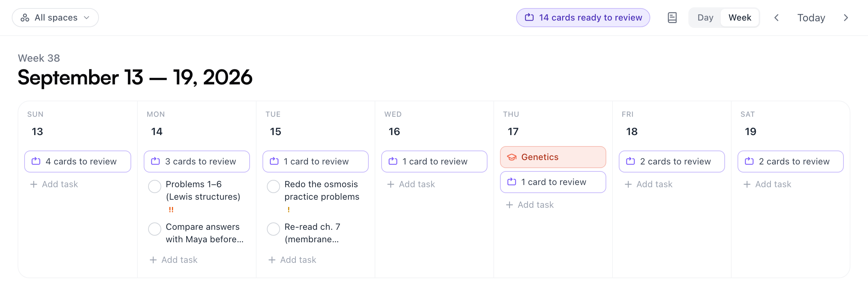
Task: Click double exclamation priority on Problems 1–6
Action: tap(171, 210)
